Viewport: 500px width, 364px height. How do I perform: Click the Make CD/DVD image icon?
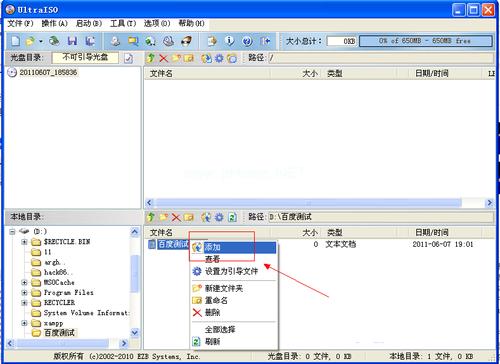(x=115, y=41)
